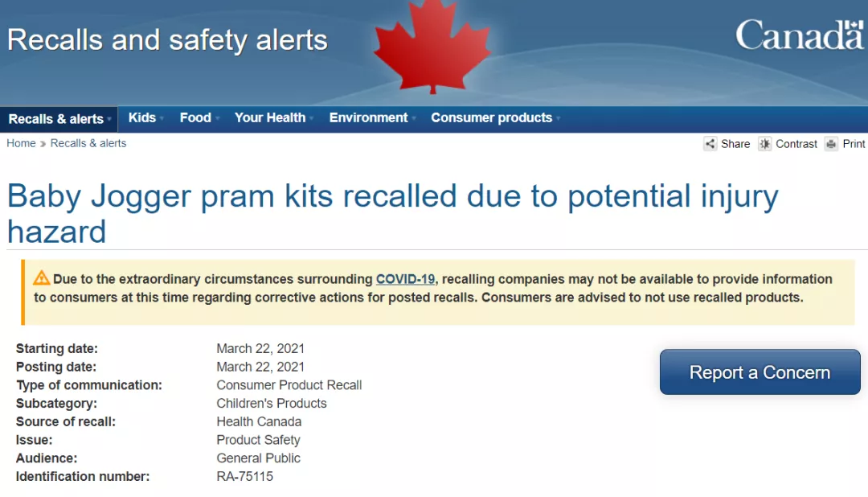Expand the Food menu arrow
Image resolution: width=868 pixels, height=497 pixels.
coord(217,118)
